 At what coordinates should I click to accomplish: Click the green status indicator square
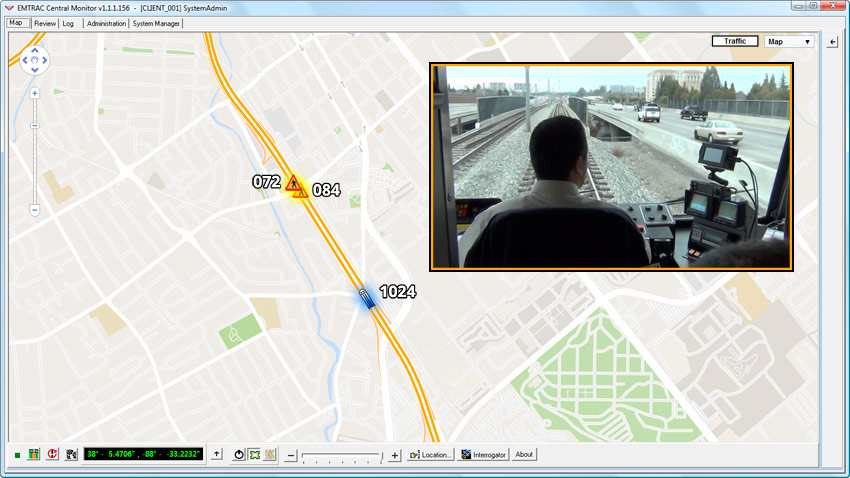pyautogui.click(x=17, y=455)
